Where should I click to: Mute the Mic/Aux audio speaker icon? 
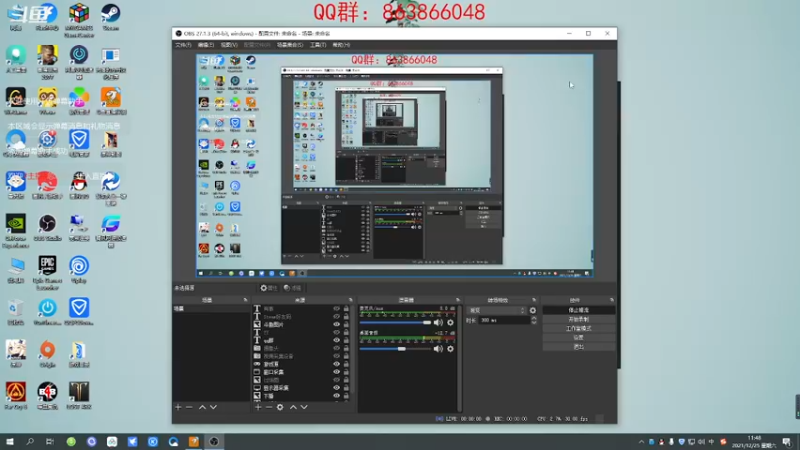click(438, 322)
